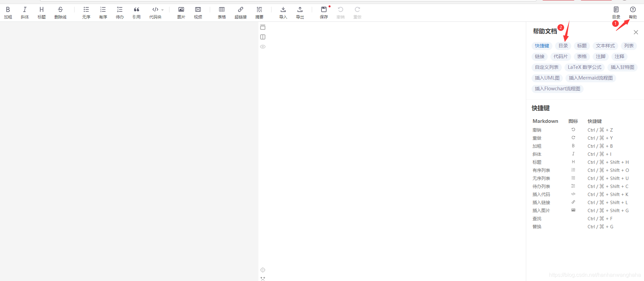644x281 pixels.
Task: Open the 插入Mermaid流程图 help tag
Action: (591, 78)
